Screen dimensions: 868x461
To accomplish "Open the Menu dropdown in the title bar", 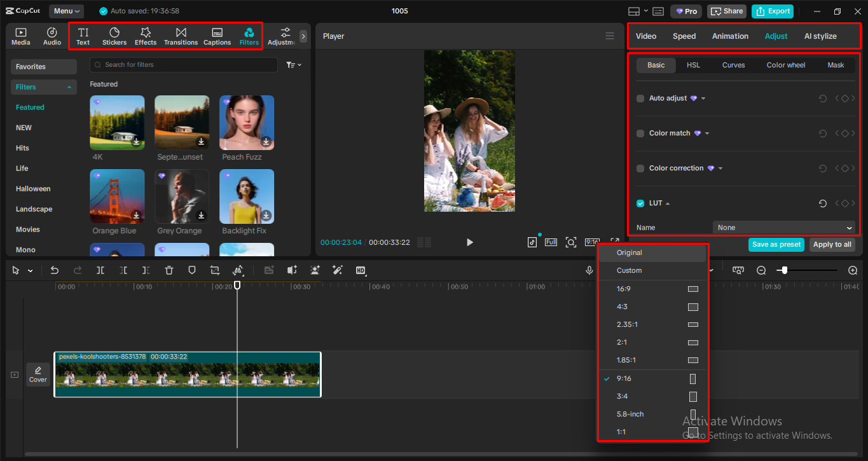I will [x=66, y=11].
